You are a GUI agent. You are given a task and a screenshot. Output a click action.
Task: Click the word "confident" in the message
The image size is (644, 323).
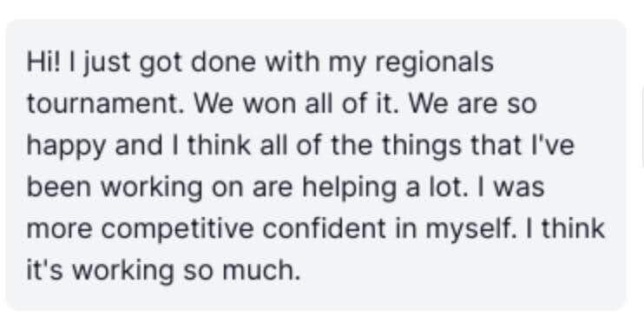tap(325, 229)
